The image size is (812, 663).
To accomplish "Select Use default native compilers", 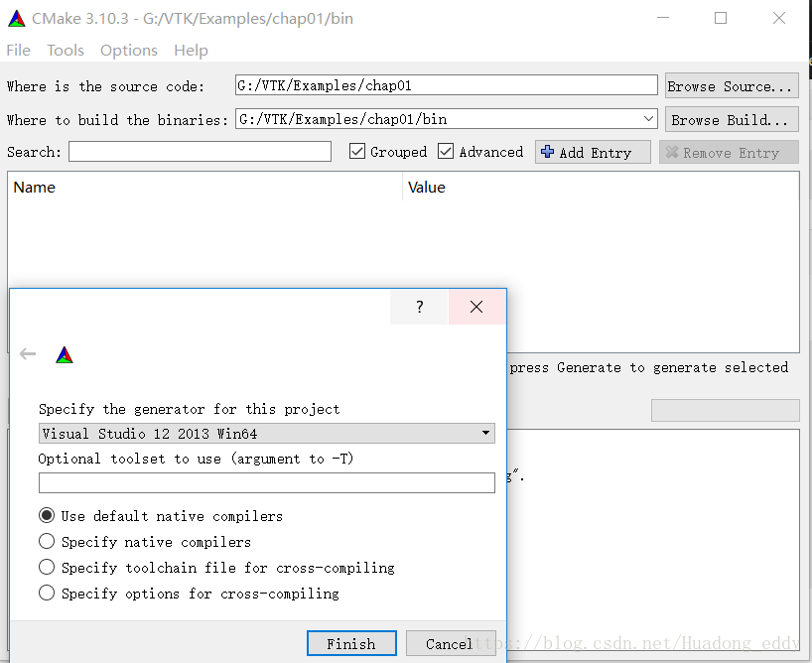I will coord(47,515).
